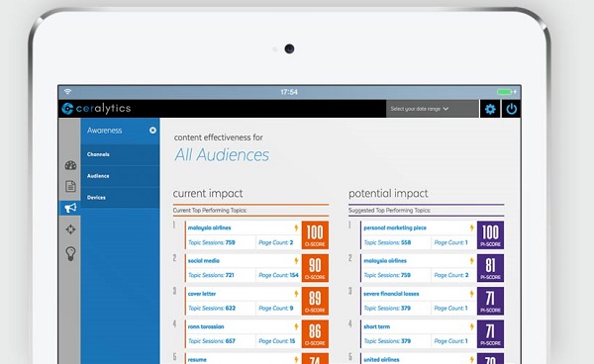This screenshot has height=364, width=594.
Task: Open the resume topic link
Action: coord(197,359)
